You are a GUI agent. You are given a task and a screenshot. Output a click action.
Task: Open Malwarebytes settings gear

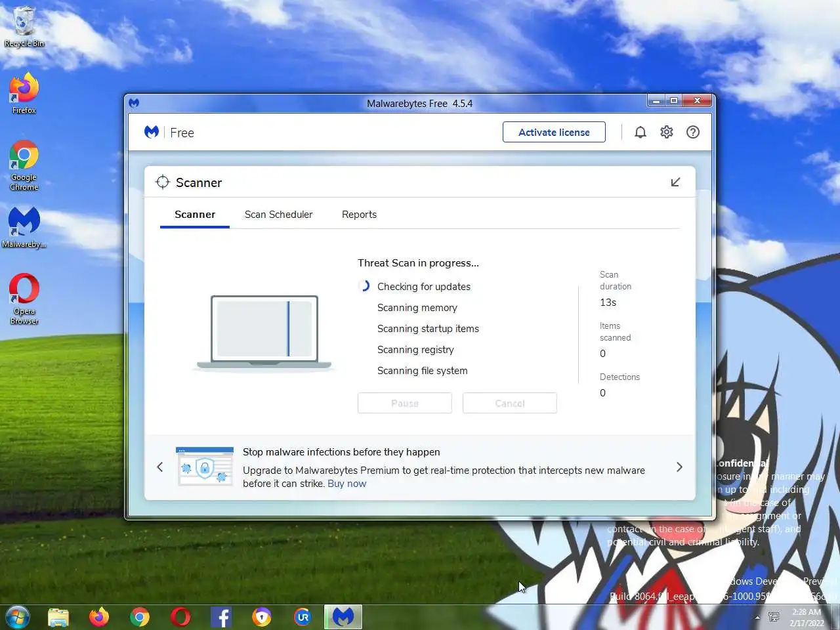tap(667, 132)
